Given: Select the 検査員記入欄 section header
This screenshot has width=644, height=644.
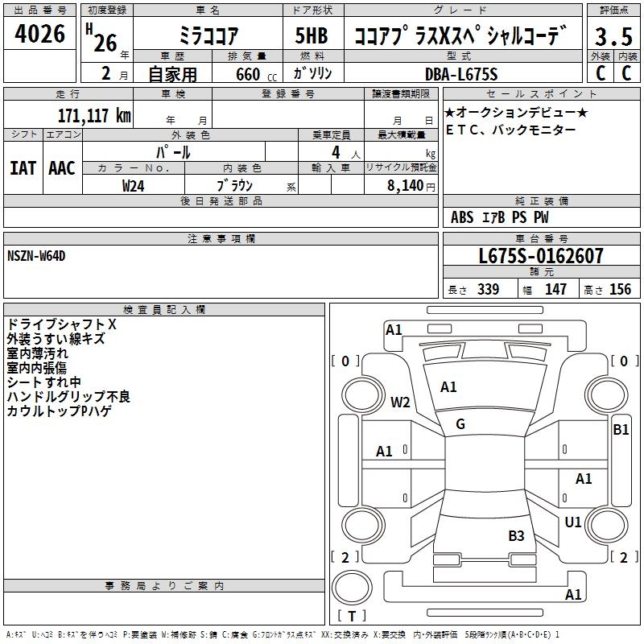Looking at the screenshot, I should tap(164, 310).
